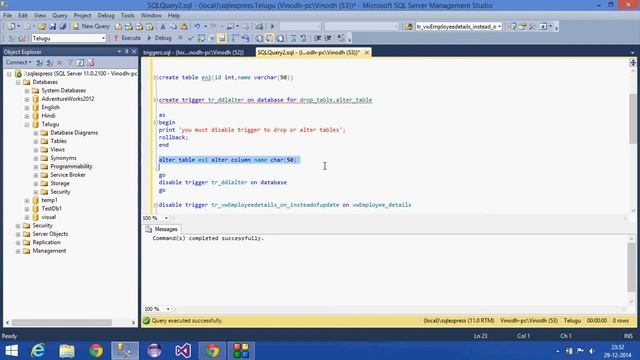Click the Increase Indent icon

(328, 38)
